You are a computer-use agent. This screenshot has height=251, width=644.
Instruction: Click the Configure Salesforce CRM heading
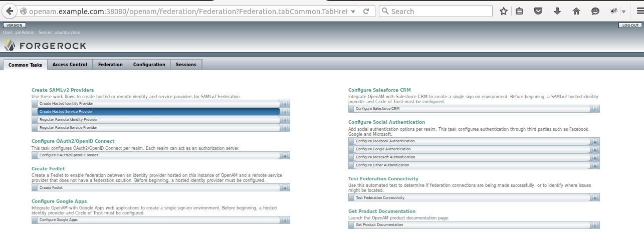pos(379,90)
